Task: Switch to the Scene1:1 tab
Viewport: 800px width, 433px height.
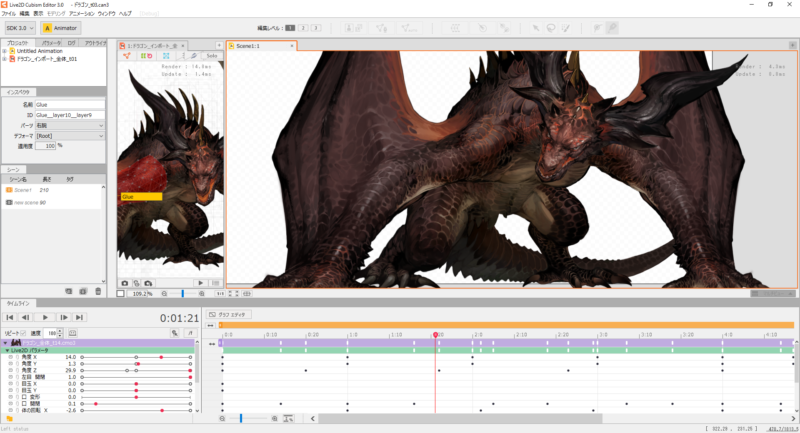Action: click(261, 46)
